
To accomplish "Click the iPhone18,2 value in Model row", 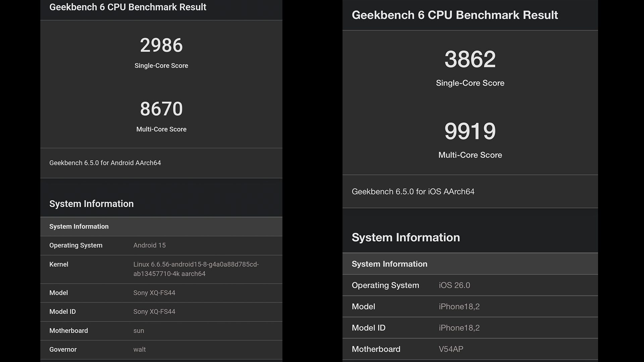I will click(x=459, y=307).
